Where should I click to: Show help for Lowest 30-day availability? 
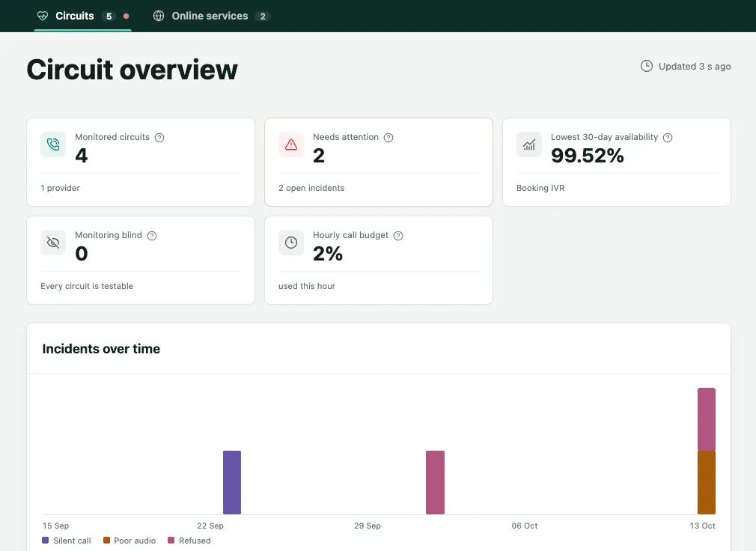pyautogui.click(x=668, y=138)
